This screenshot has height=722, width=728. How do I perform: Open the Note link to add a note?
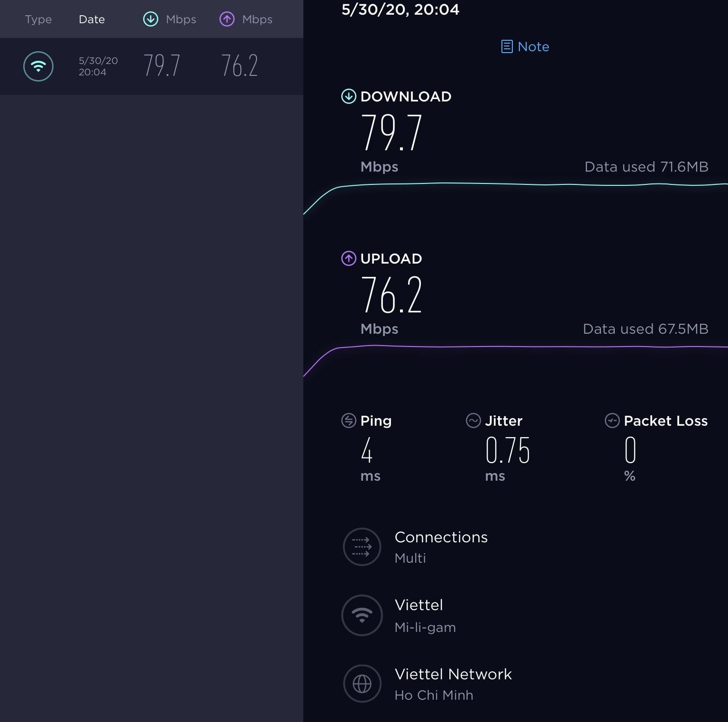pos(533,46)
